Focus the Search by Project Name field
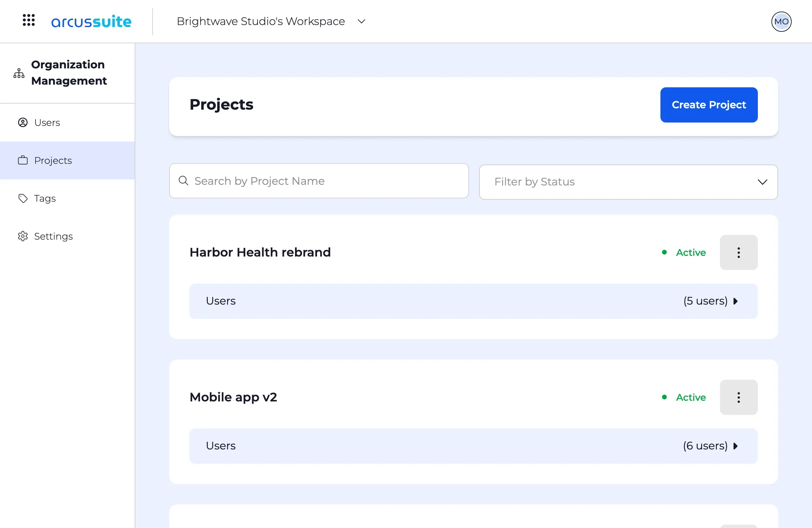This screenshot has height=528, width=812. point(319,180)
